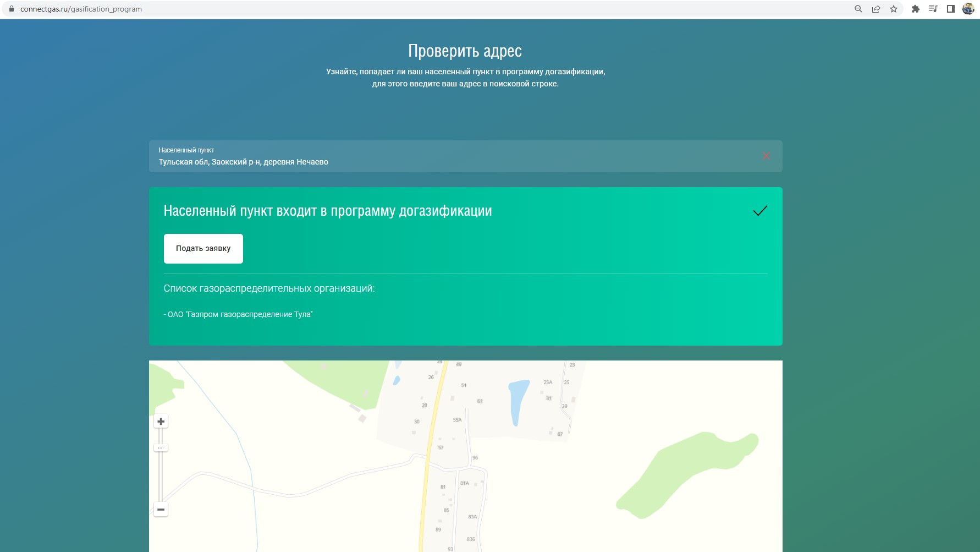This screenshot has width=980, height=552.
Task: Clear the address field with red X
Action: (x=766, y=156)
